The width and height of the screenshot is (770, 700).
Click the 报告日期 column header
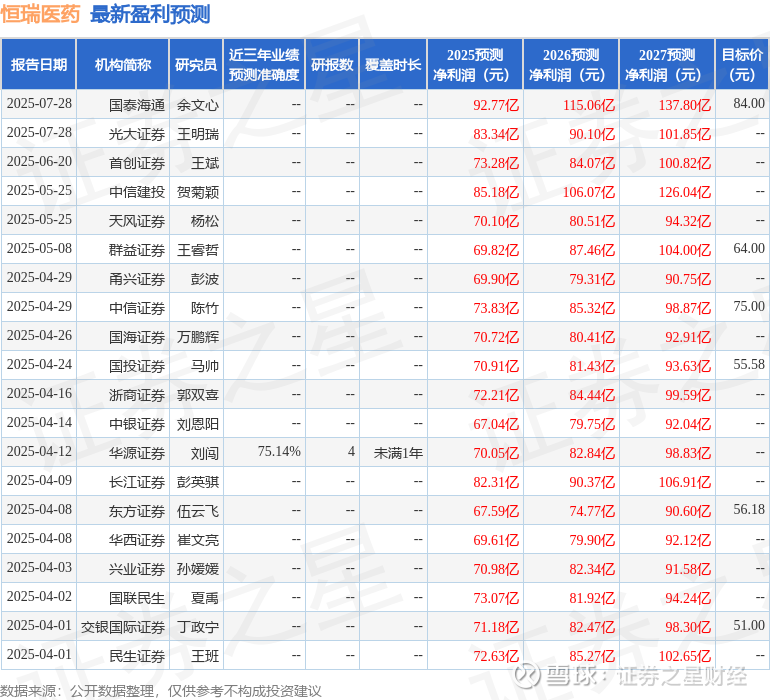tap(39, 65)
